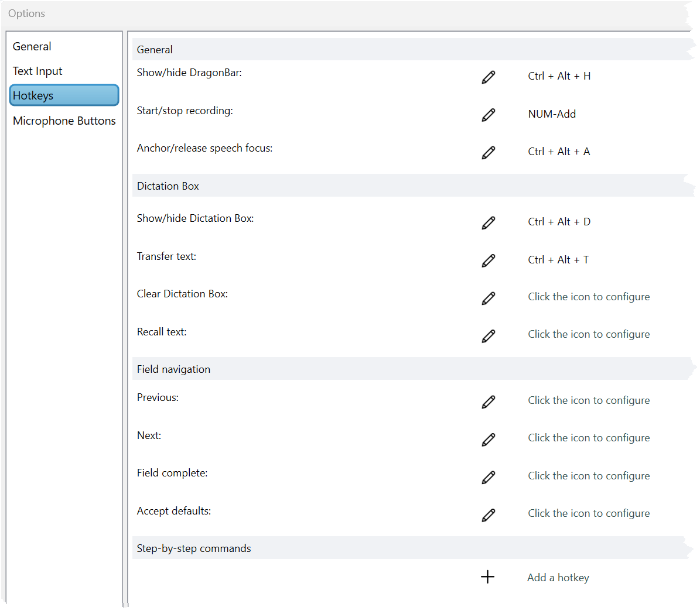Edit the Previous field navigation hotkey
The image size is (700, 614).
pyautogui.click(x=488, y=402)
